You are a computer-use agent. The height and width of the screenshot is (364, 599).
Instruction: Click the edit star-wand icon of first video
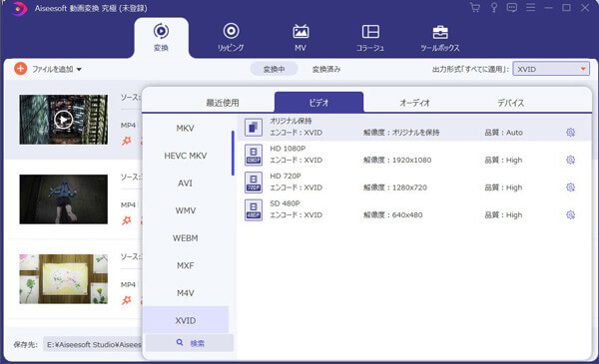pyautogui.click(x=127, y=141)
